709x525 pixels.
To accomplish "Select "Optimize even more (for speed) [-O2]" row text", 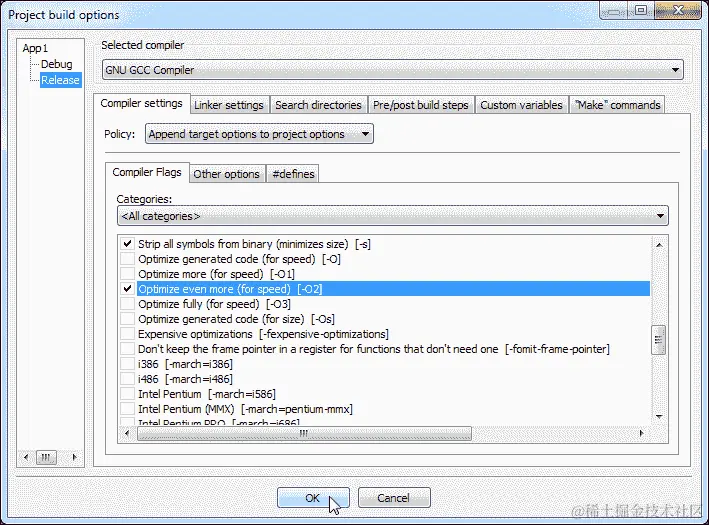I will 230,289.
